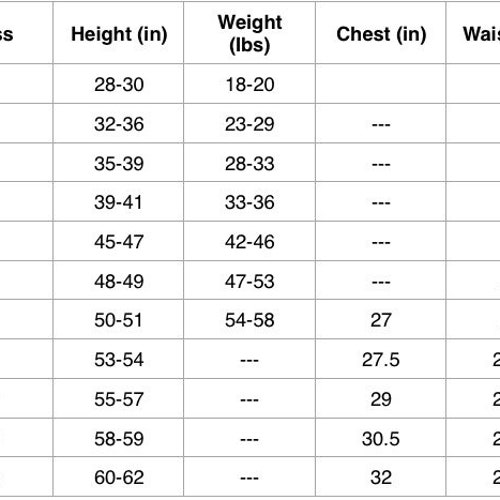Click the height cell 60-62

click(x=119, y=477)
